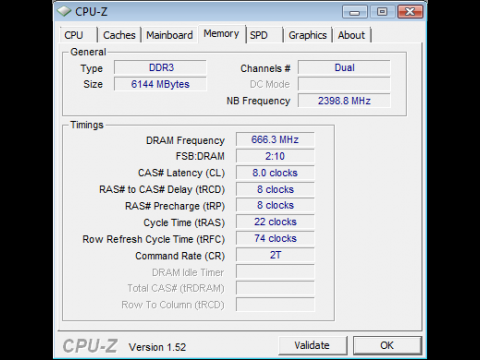Click the NB Frequency label
Image resolution: width=480 pixels, height=360 pixels.
258,101
